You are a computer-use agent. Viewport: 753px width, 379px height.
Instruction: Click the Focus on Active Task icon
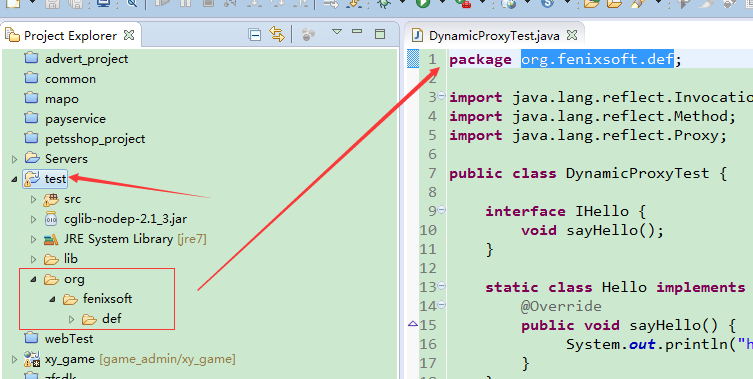308,35
